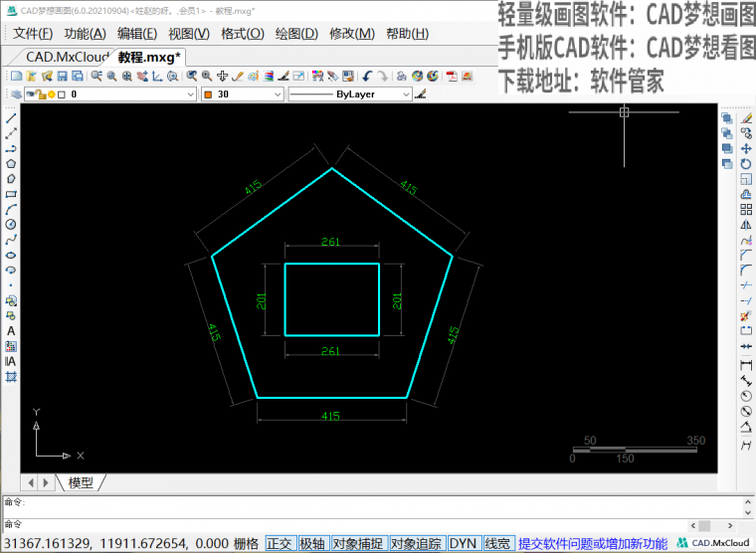Select the Erase tool in right toolbar

point(746,118)
